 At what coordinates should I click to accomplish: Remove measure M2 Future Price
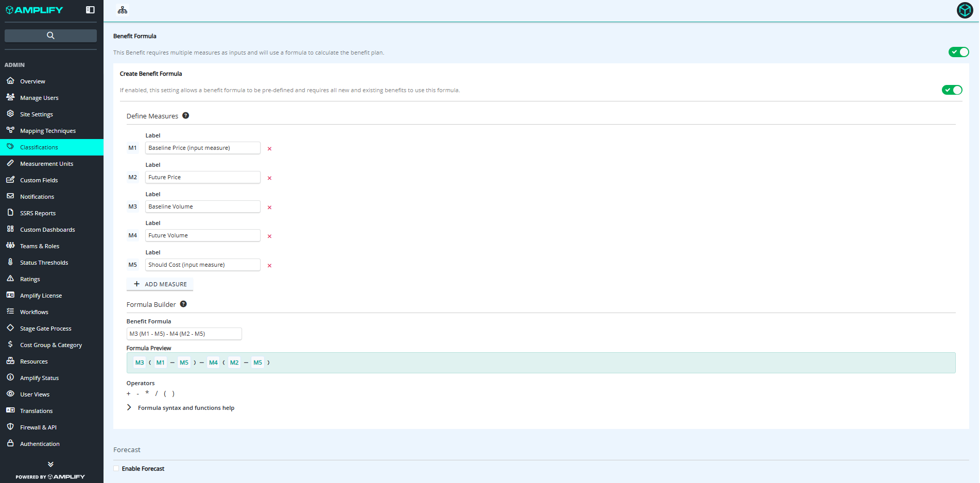coord(269,178)
